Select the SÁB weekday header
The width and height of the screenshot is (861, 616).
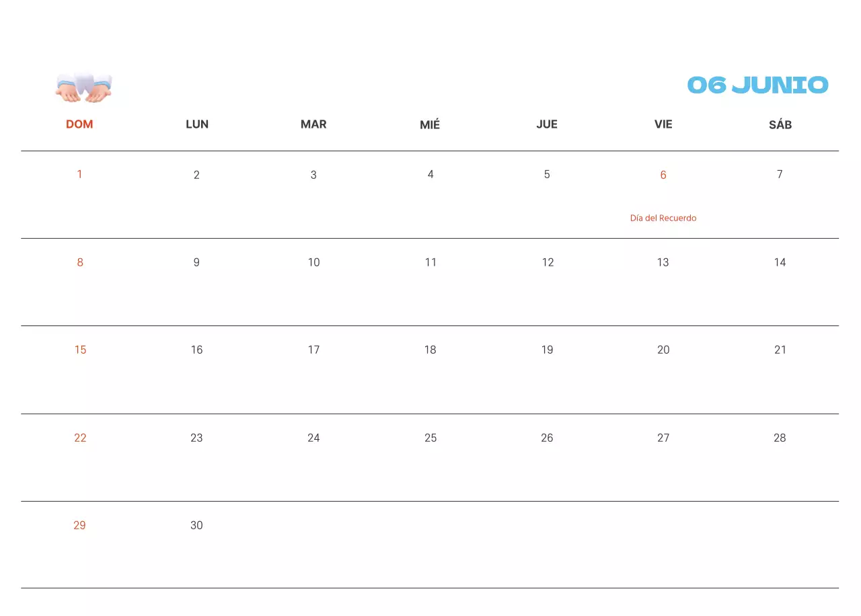point(780,124)
